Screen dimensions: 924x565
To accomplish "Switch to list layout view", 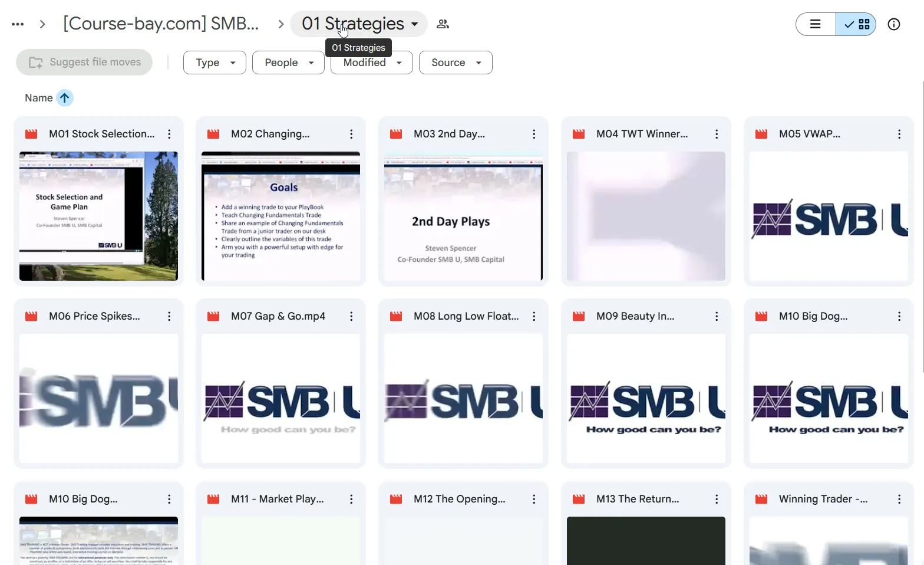I will (x=816, y=24).
